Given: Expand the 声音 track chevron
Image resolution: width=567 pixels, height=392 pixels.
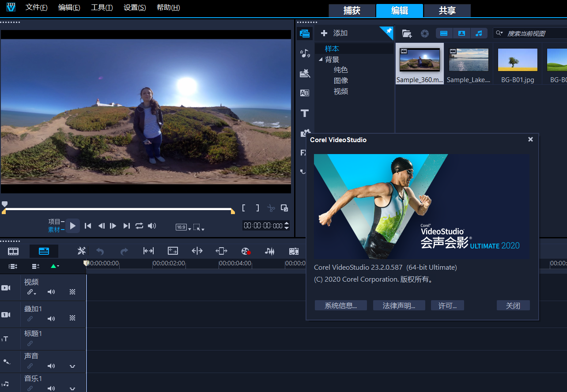Looking at the screenshot, I should pyautogui.click(x=72, y=366).
